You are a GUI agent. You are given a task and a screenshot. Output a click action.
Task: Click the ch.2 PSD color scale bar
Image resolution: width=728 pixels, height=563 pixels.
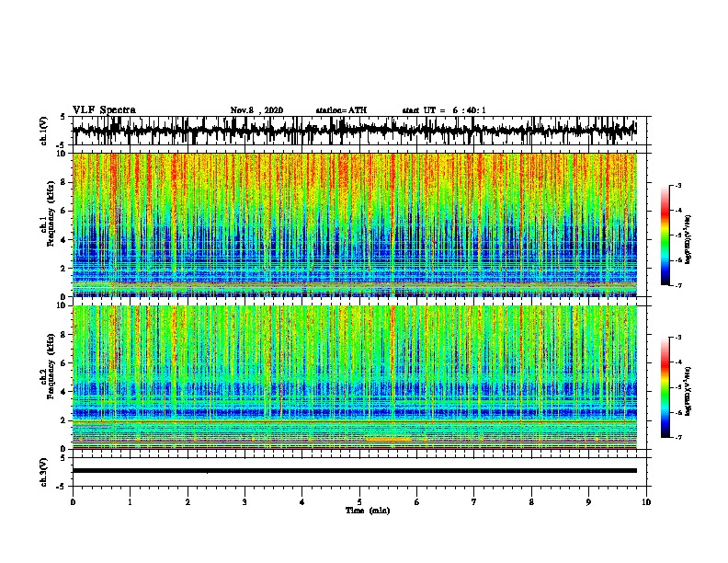point(665,387)
